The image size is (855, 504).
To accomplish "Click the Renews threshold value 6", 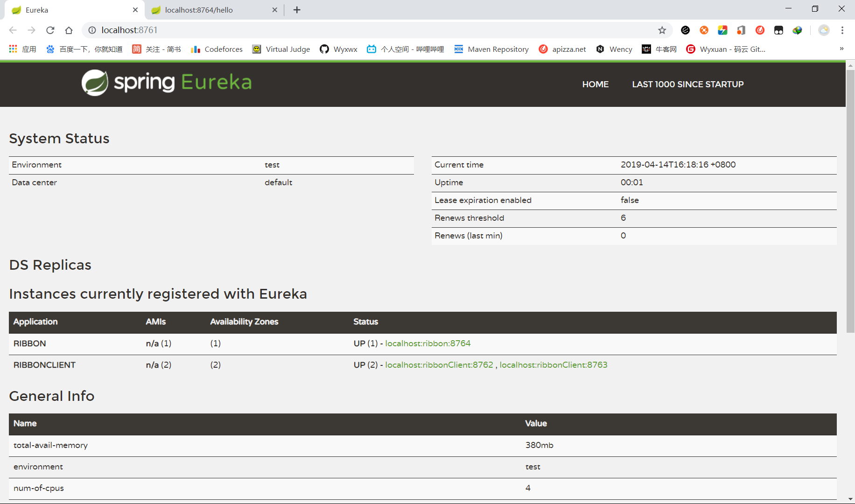I will coord(624,218).
